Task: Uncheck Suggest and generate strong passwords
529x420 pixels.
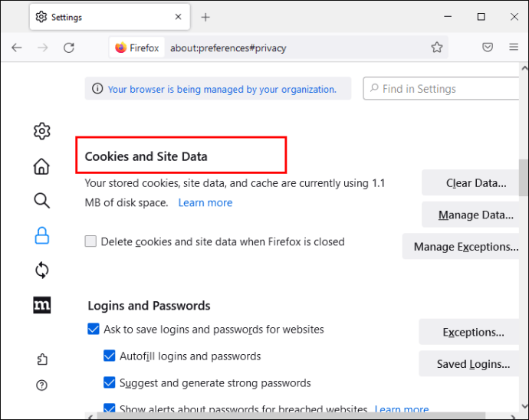Action: coord(110,382)
